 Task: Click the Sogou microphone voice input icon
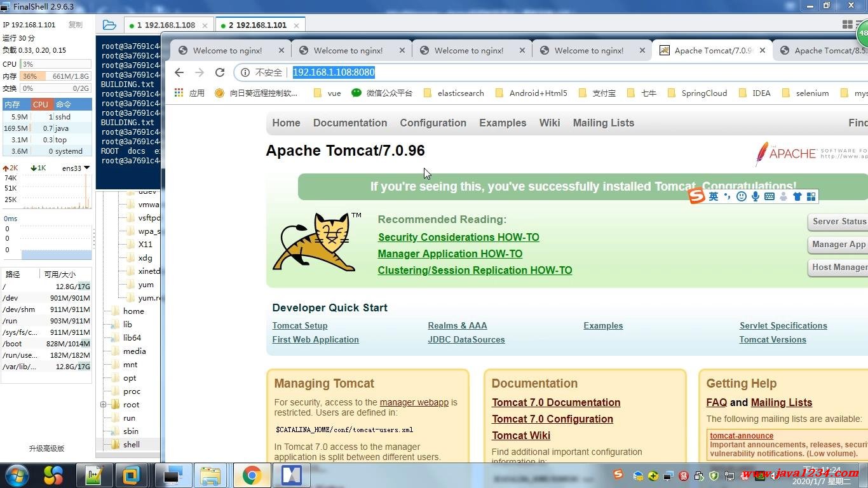tap(756, 196)
